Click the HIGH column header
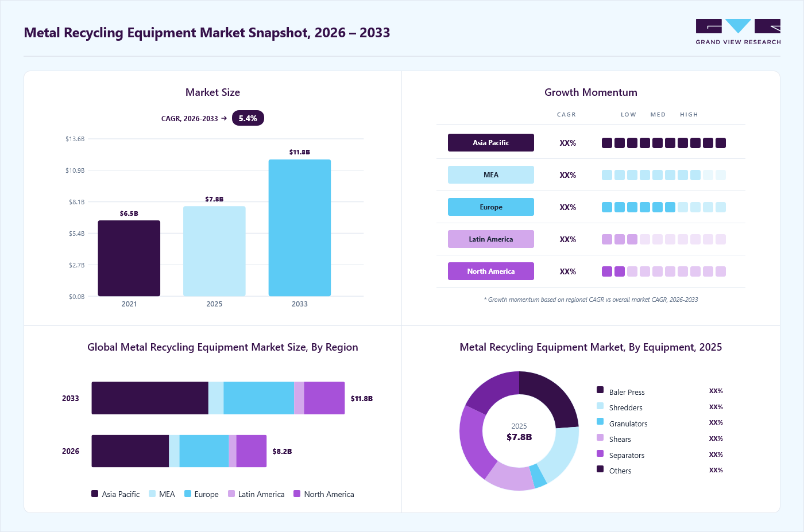This screenshot has height=532, width=804. coord(689,115)
